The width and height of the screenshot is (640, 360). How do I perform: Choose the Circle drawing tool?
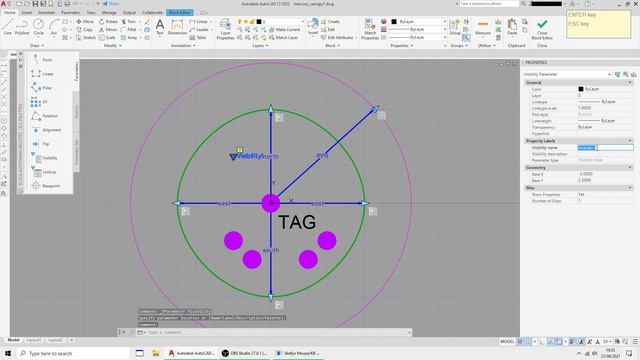38,27
